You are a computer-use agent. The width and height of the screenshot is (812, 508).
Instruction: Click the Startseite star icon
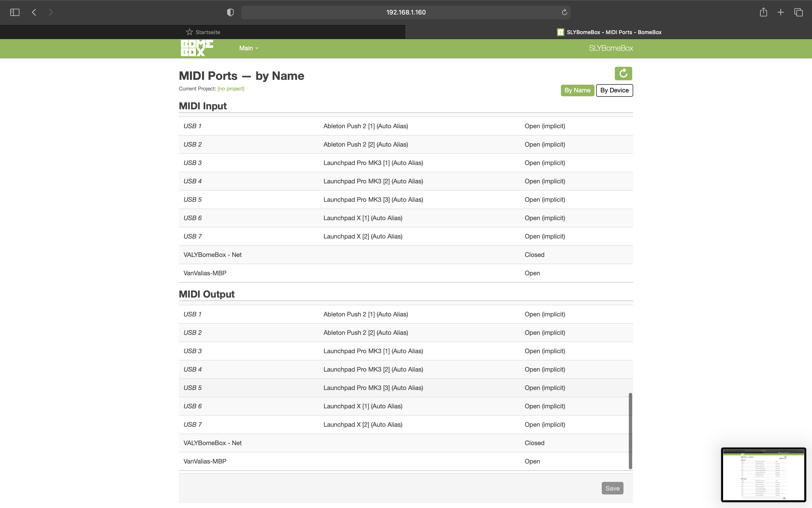(x=189, y=32)
